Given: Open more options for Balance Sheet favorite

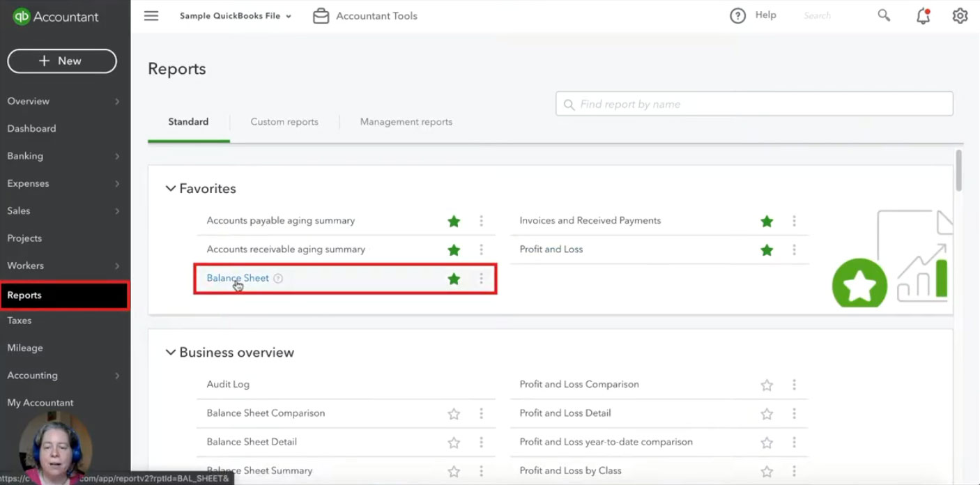Looking at the screenshot, I should pos(481,279).
